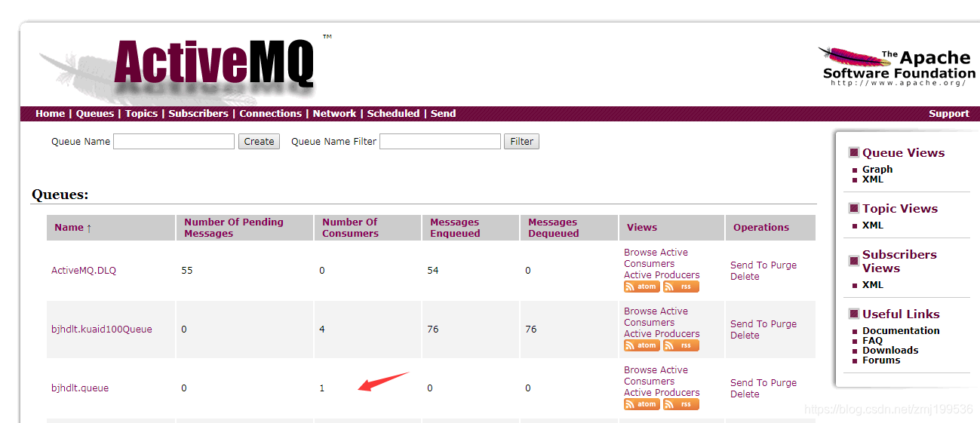Select pending count 55 for ActiveMQ.DLQ
The width and height of the screenshot is (980, 423).
[x=187, y=271]
